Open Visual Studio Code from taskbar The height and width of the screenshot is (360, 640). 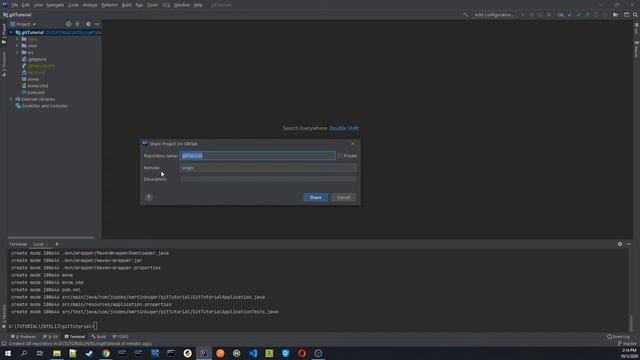click(x=253, y=353)
